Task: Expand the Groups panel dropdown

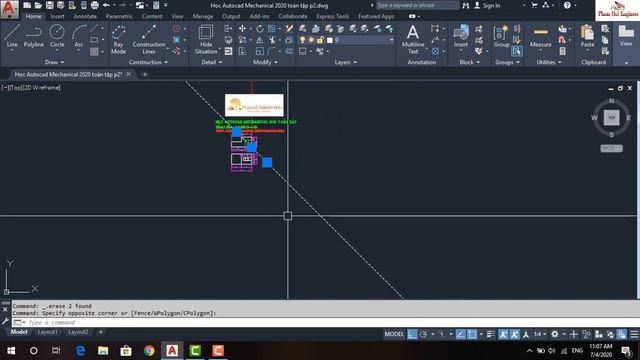Action: 507,62
